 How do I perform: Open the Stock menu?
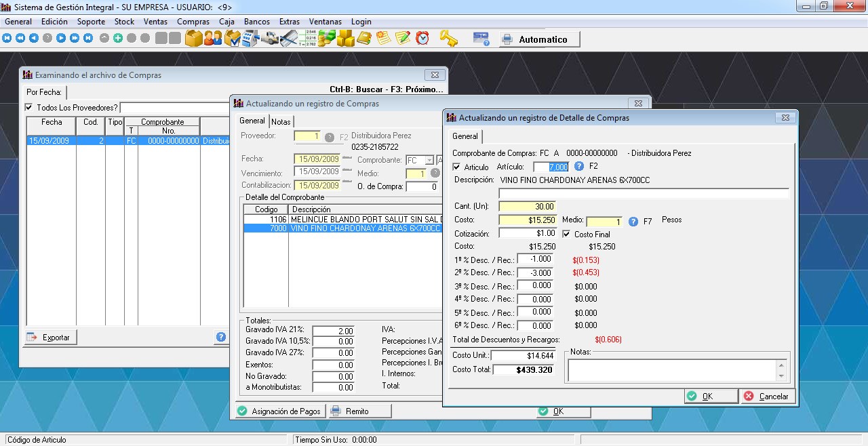(124, 22)
